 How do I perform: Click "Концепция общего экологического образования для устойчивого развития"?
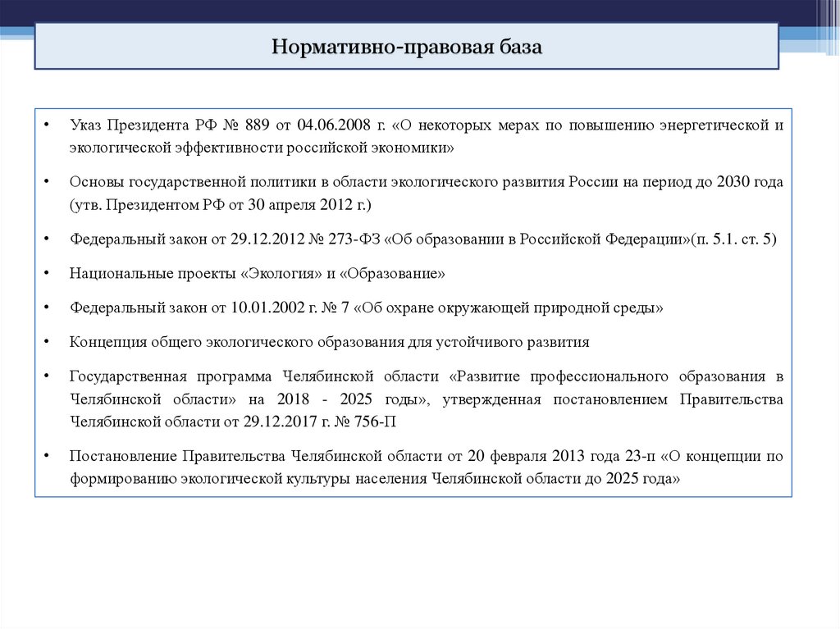330,342
